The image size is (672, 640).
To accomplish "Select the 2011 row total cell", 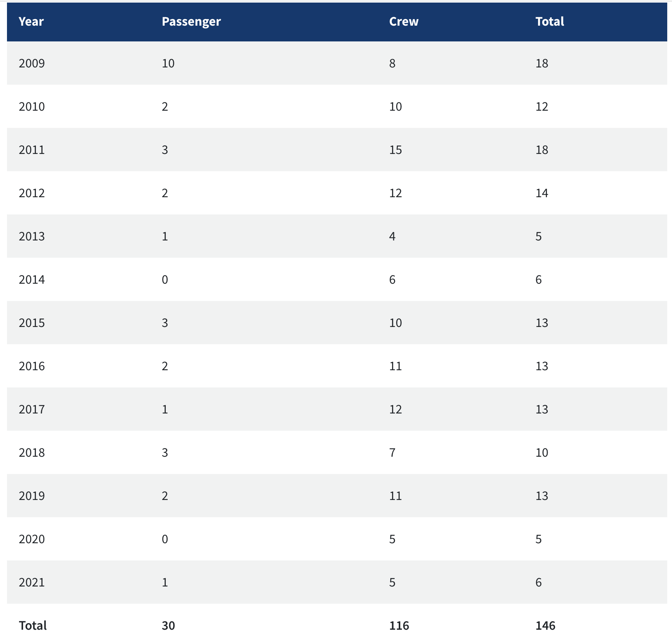I will point(542,150).
